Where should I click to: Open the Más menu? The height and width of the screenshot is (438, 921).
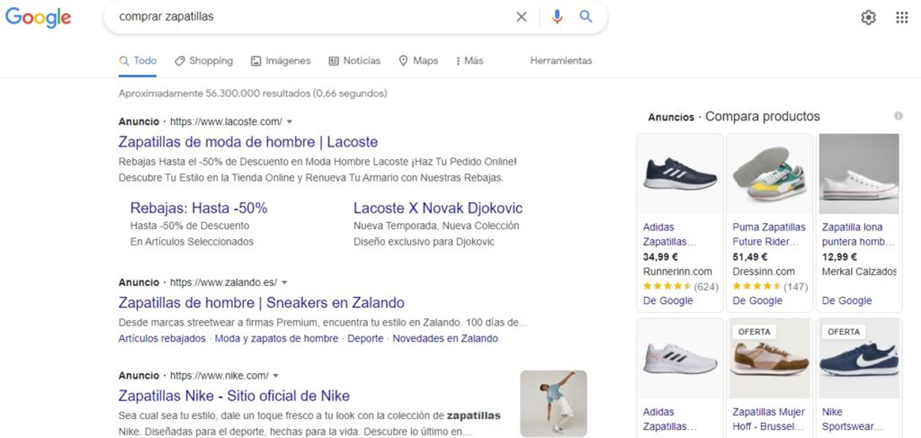(469, 60)
